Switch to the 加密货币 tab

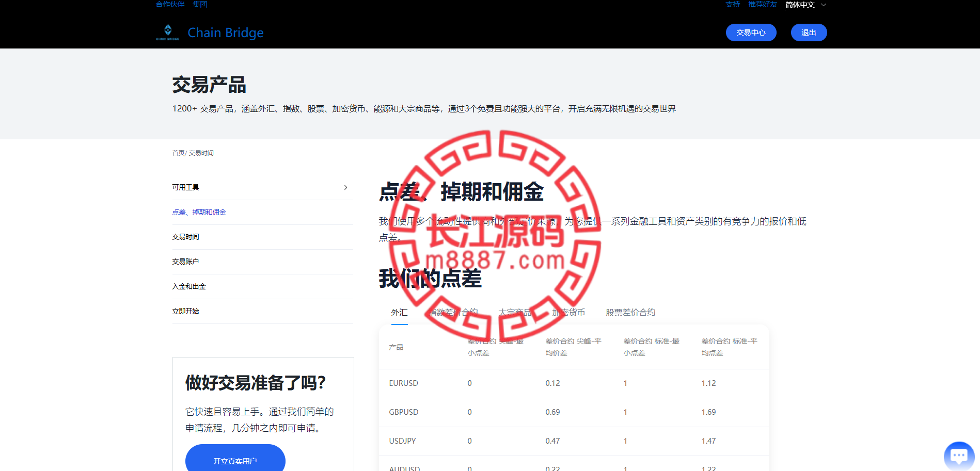click(x=568, y=312)
